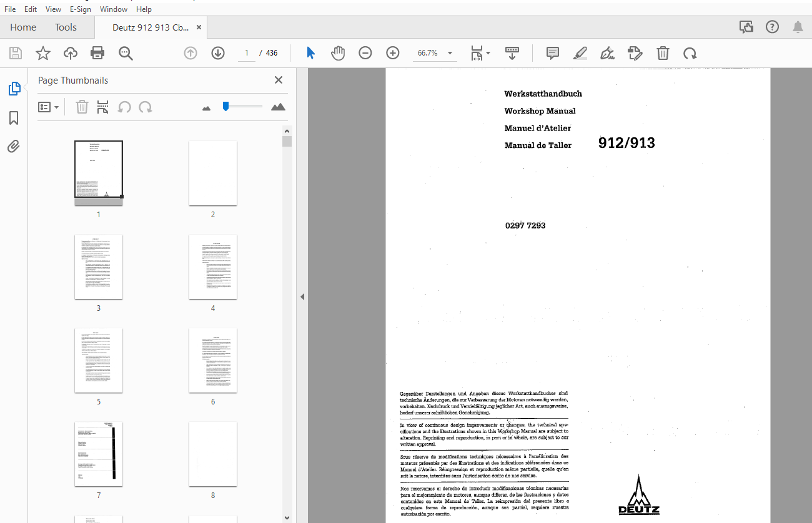
Task: Zoom out with minus button
Action: tap(365, 53)
